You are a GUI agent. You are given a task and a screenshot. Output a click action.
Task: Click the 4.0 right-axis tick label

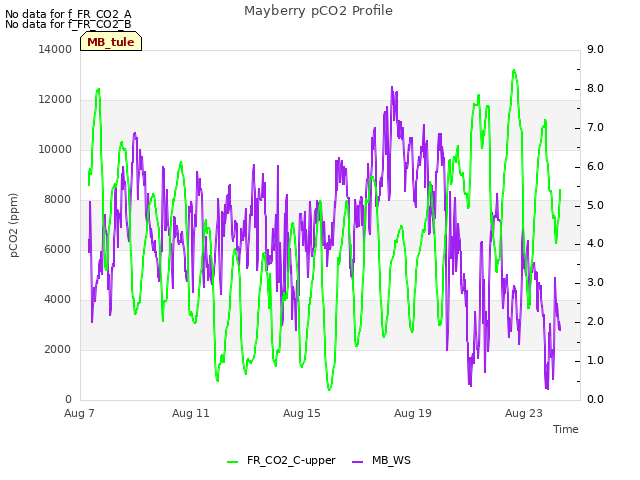pos(595,244)
